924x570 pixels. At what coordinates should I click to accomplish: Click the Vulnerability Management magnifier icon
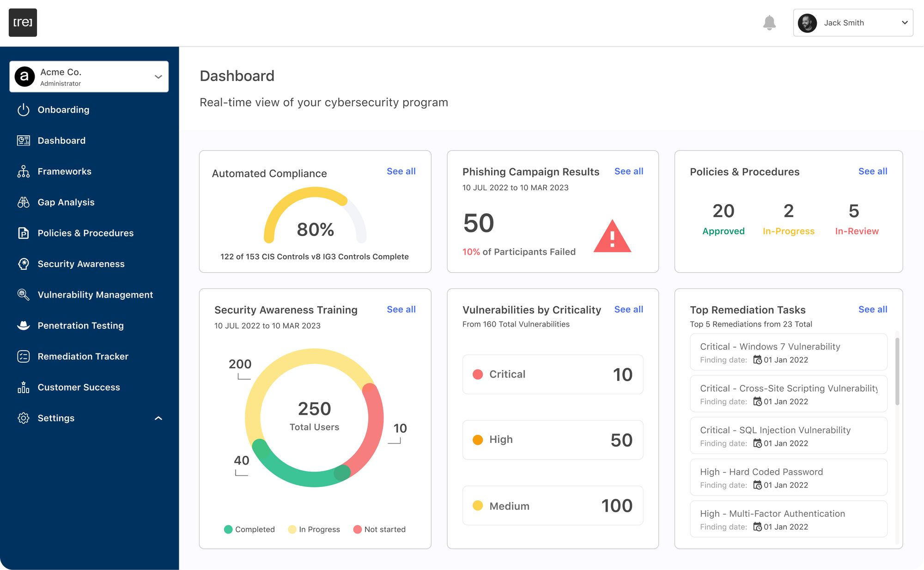(x=23, y=295)
